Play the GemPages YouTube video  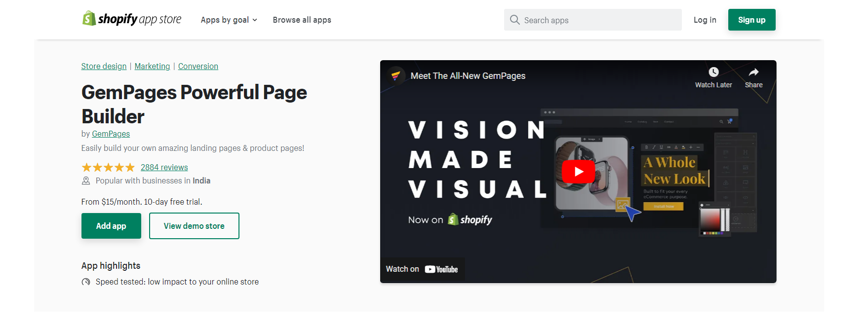click(578, 172)
